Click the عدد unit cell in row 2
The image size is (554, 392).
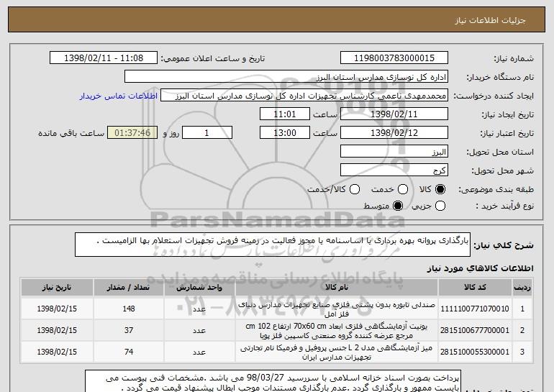pos(199,331)
